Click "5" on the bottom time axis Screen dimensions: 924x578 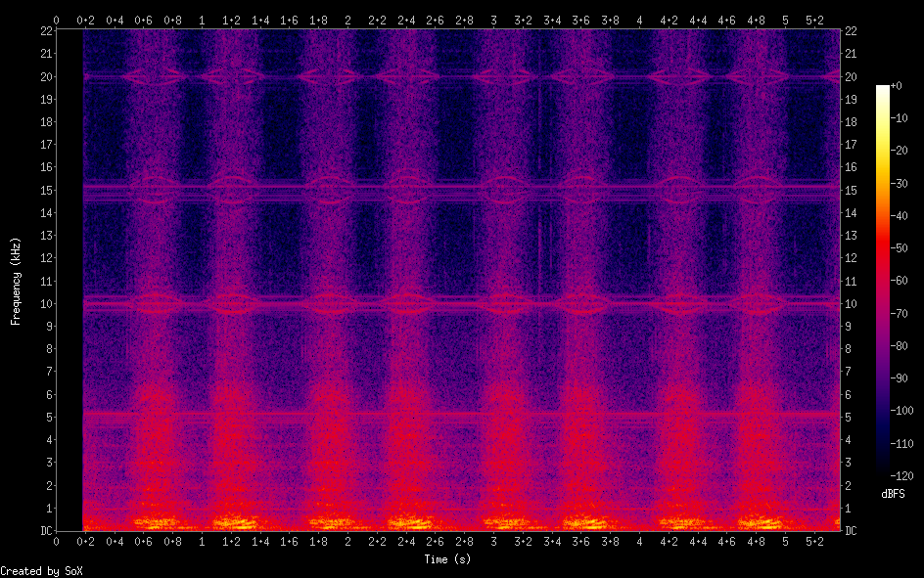click(786, 542)
